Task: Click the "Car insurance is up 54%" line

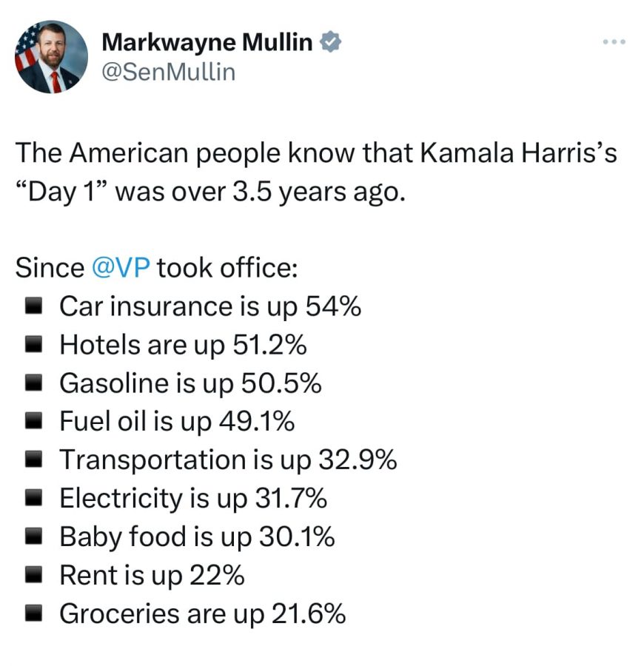Action: (x=210, y=306)
